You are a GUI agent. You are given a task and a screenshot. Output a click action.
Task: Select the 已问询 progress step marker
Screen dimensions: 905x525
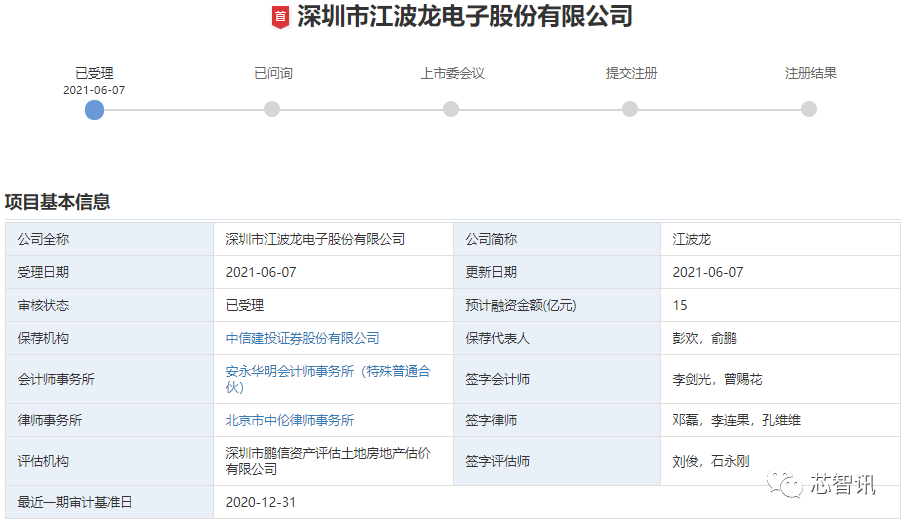point(272,109)
